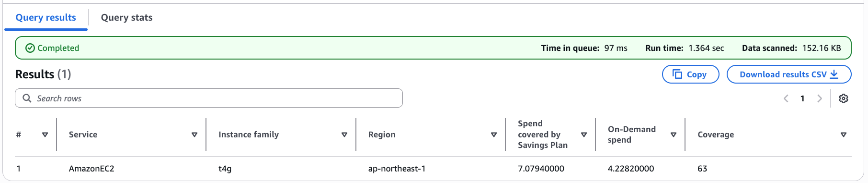Viewport: 868px width, 183px height.
Task: Focus the Search rows input field
Action: [209, 98]
